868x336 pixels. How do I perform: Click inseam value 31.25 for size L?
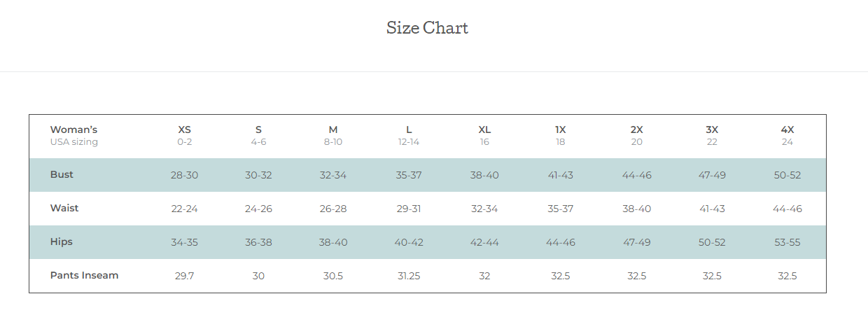pos(409,276)
